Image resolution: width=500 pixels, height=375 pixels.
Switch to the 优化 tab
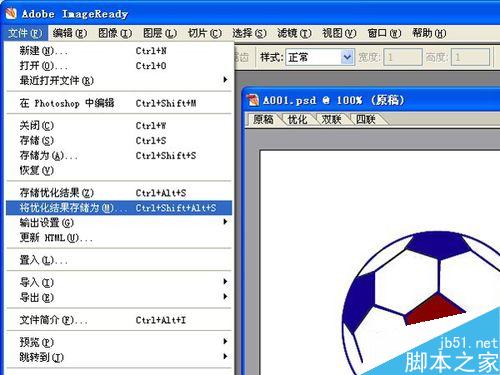pos(297,119)
